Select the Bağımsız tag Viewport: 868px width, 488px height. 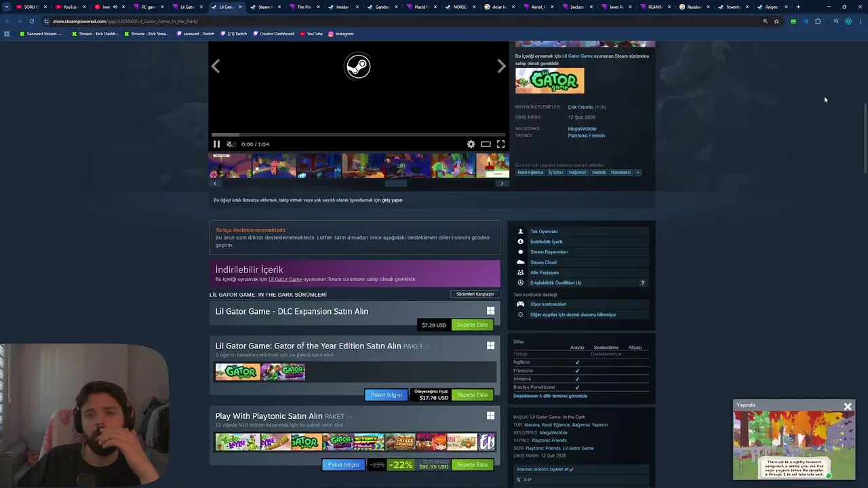tap(577, 172)
